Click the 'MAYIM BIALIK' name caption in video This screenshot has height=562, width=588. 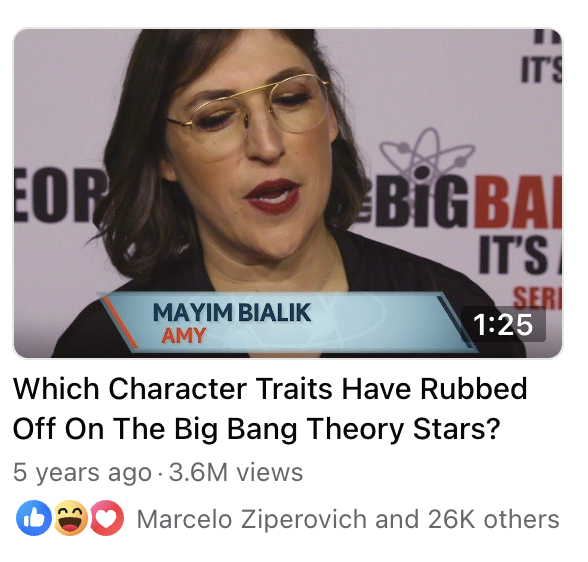tap(232, 312)
